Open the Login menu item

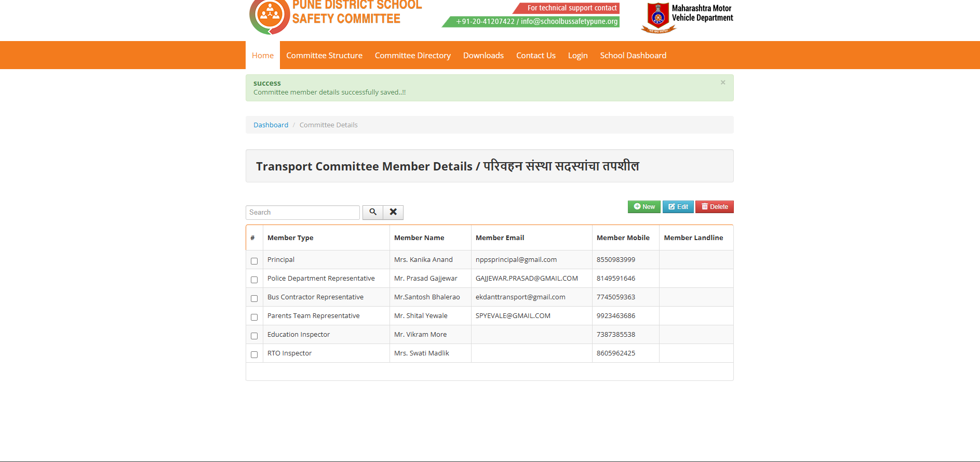pos(578,55)
